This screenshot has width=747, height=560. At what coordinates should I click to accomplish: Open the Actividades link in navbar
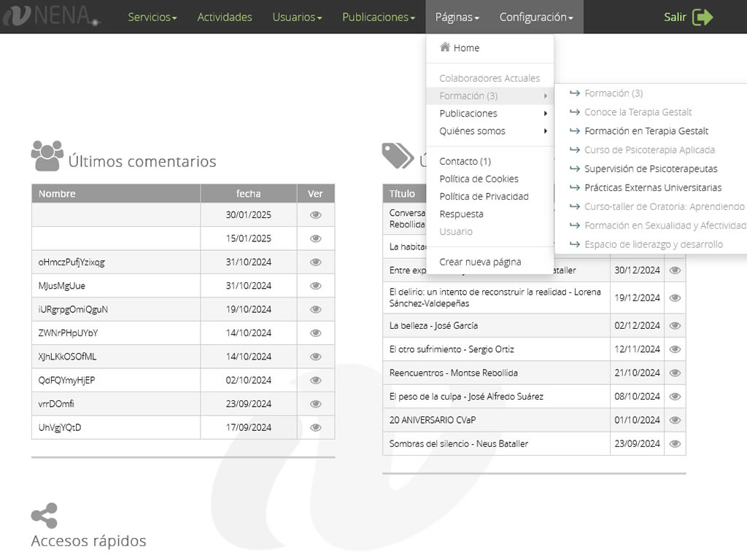click(x=225, y=17)
